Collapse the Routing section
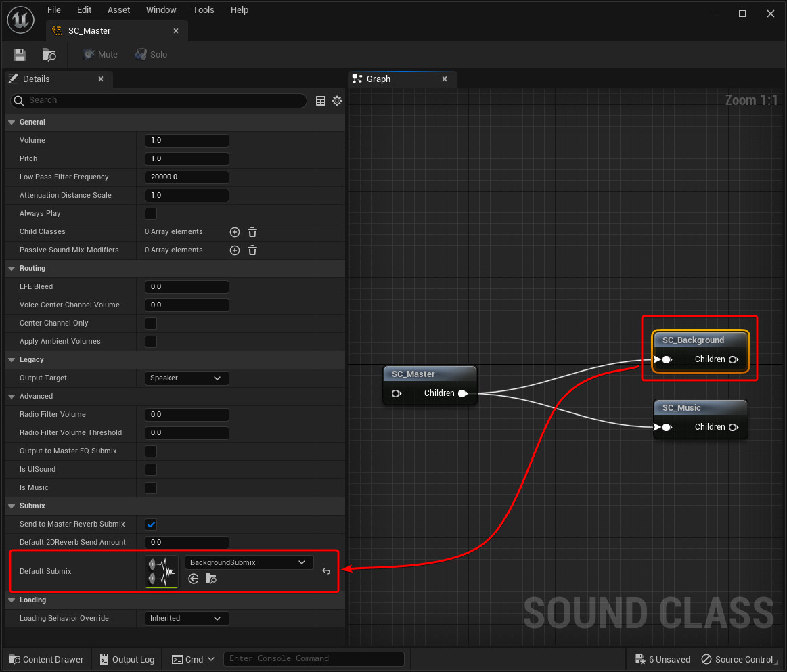This screenshot has width=787, height=672. 11,268
